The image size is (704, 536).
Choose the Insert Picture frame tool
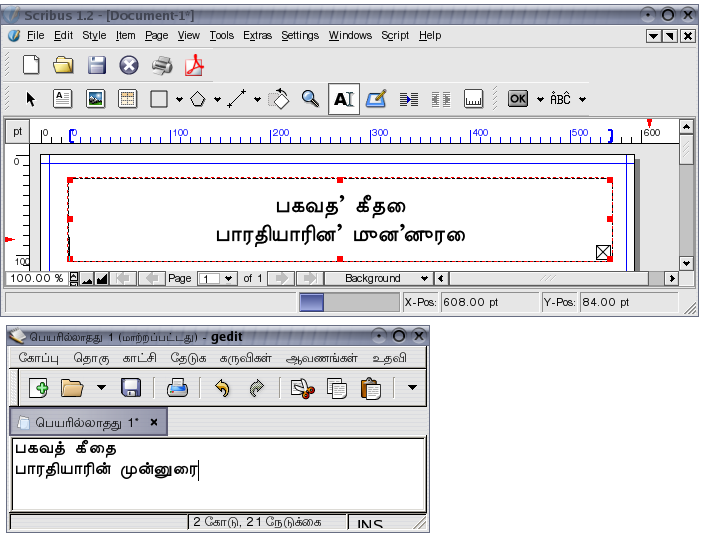95,99
